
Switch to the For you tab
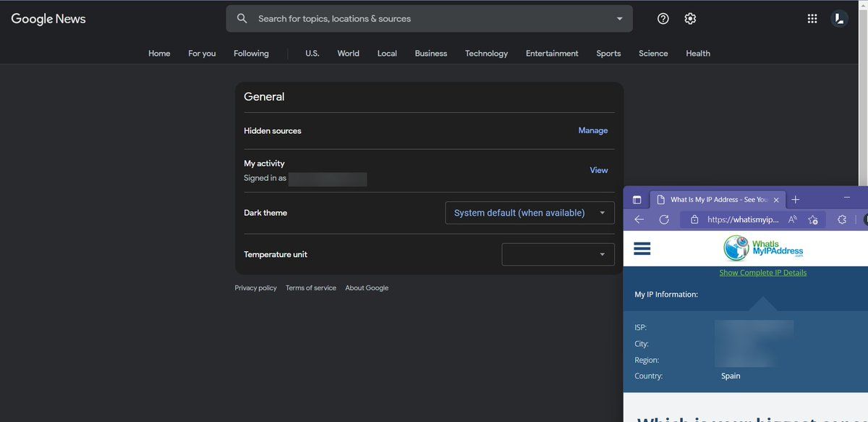coord(202,54)
